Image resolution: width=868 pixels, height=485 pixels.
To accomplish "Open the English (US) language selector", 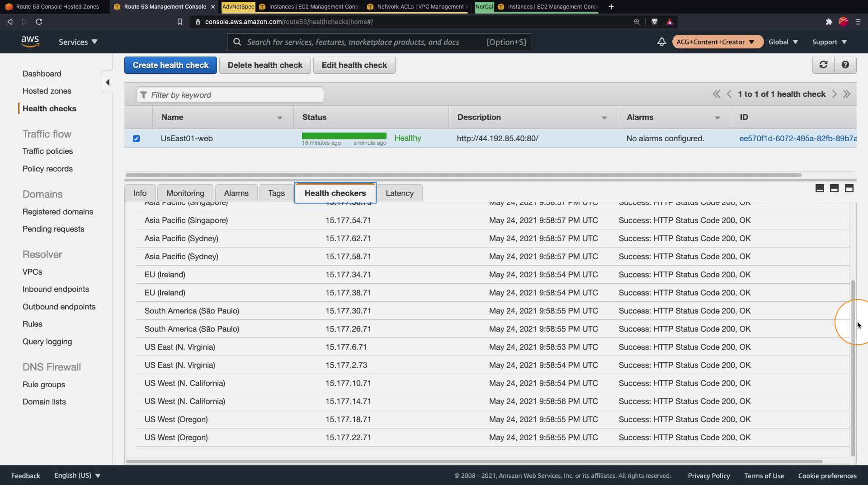I will [x=77, y=475].
